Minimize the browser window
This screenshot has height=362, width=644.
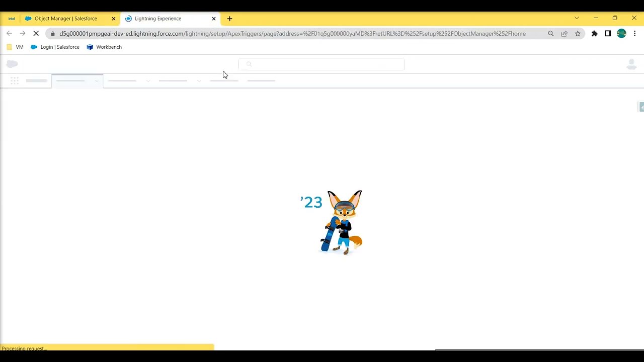(596, 18)
